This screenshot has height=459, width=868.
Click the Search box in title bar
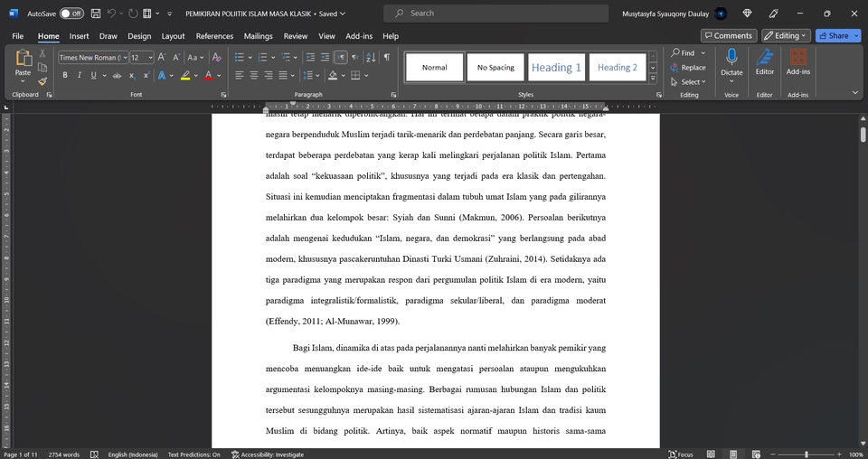(496, 14)
